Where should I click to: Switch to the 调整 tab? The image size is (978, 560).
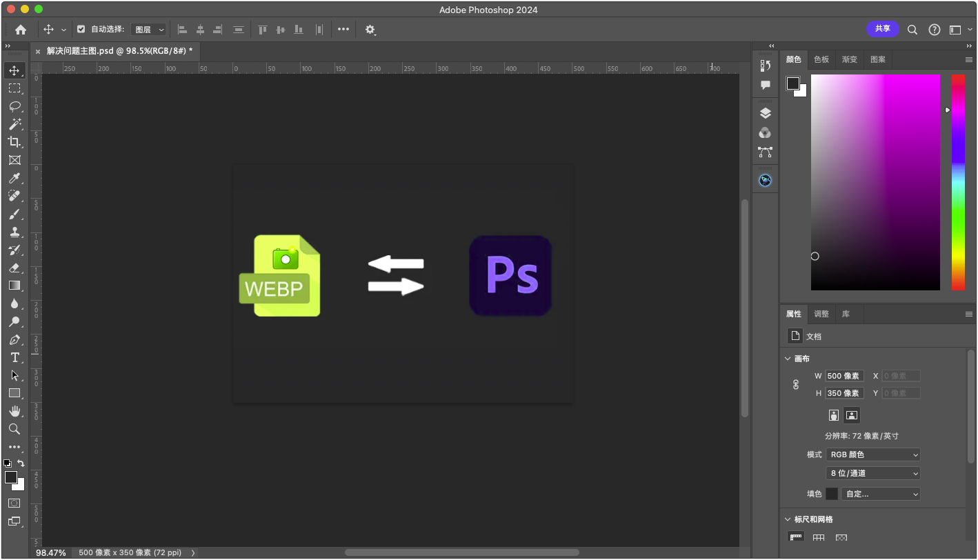click(x=821, y=314)
